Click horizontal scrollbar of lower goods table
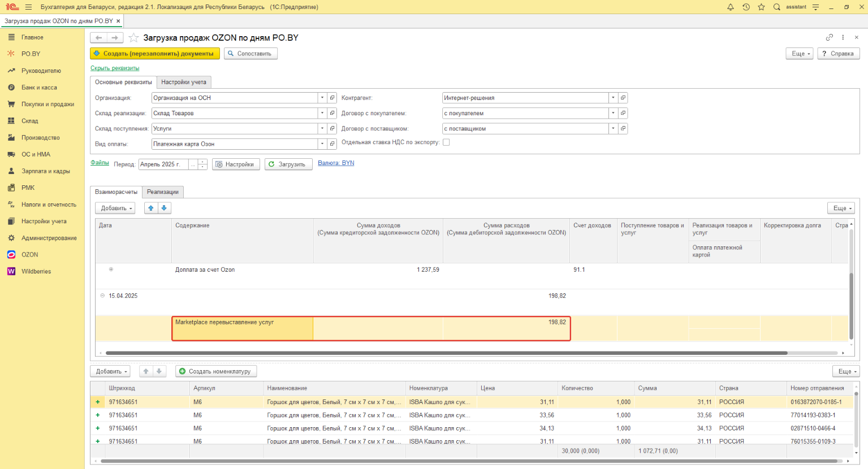The image size is (868, 469). click(469, 461)
